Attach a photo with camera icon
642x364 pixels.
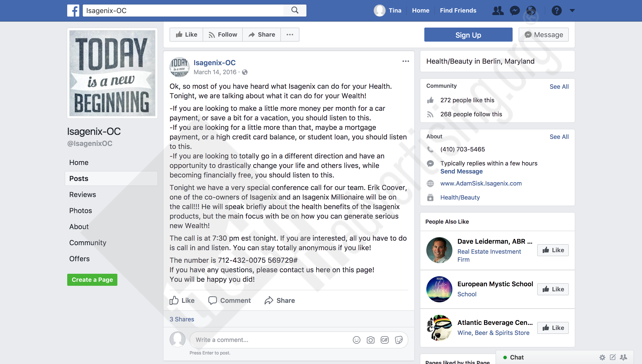click(370, 340)
